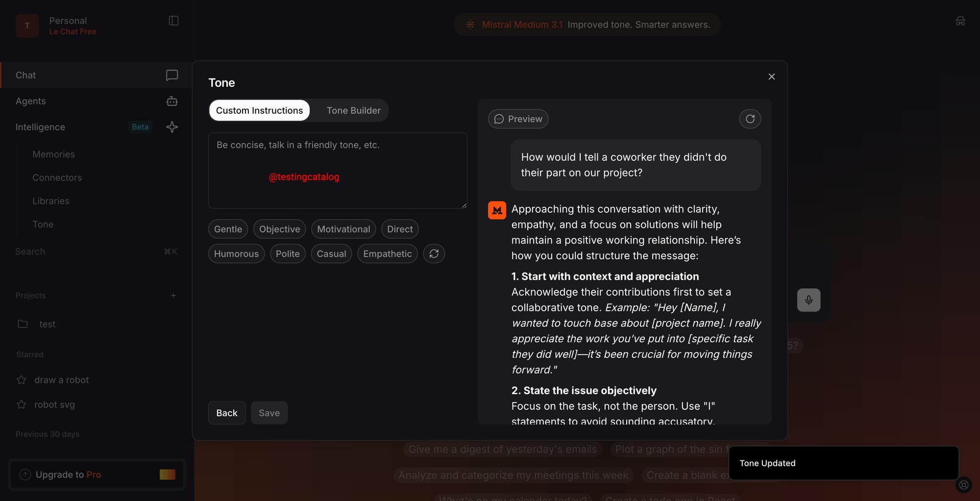Open the robot svg chat
The width and height of the screenshot is (980, 501).
click(54, 404)
